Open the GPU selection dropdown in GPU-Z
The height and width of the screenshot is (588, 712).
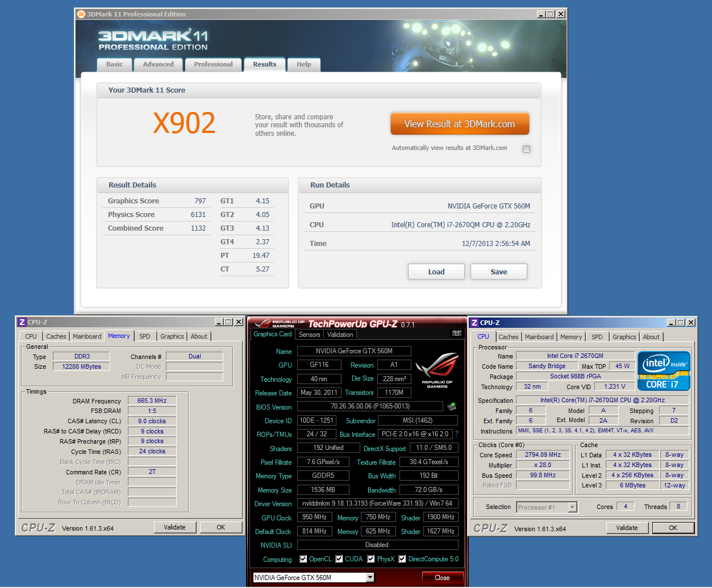[370, 577]
